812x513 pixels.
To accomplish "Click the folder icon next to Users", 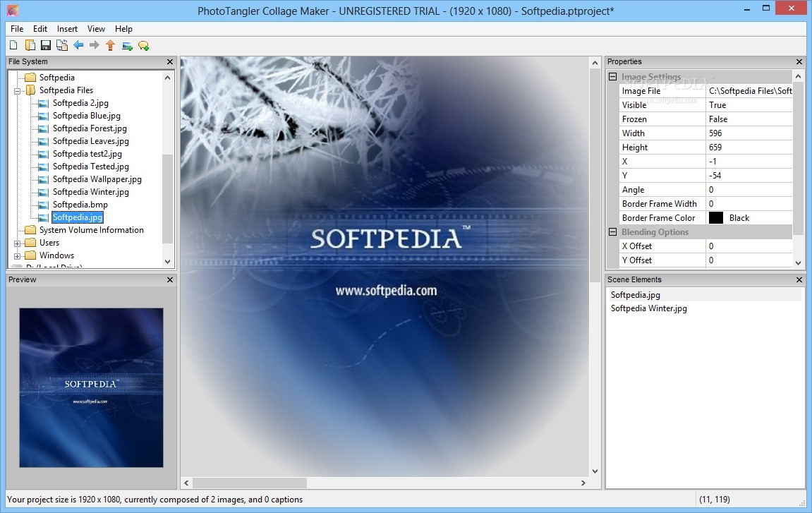I will (30, 243).
